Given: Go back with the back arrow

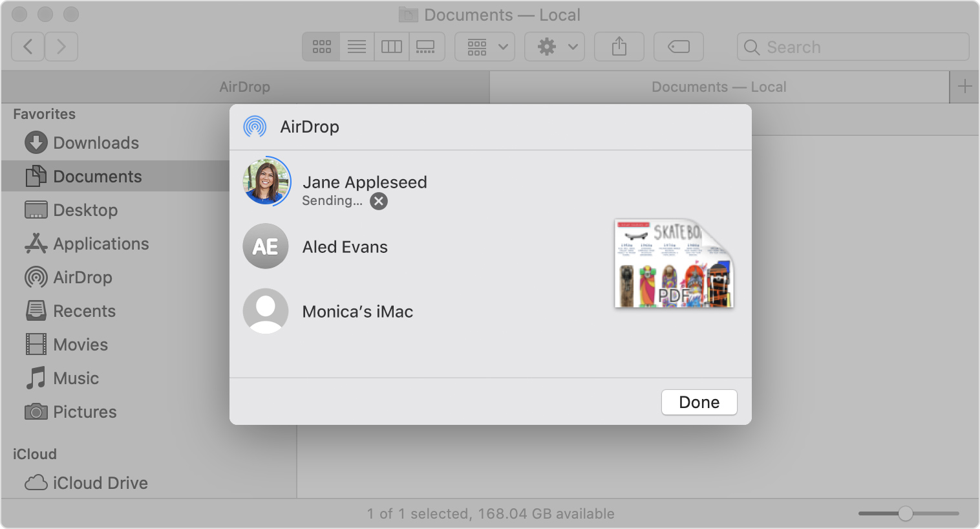Looking at the screenshot, I should [x=28, y=47].
